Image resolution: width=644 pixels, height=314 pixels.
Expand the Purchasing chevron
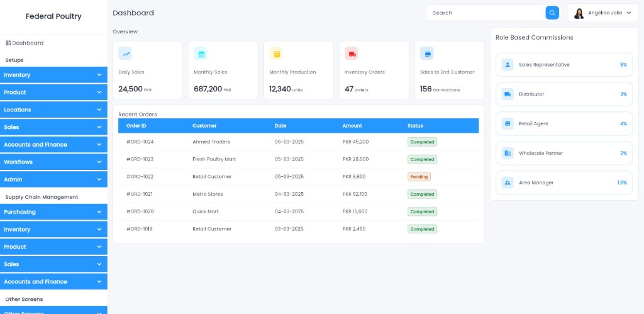[x=99, y=212]
